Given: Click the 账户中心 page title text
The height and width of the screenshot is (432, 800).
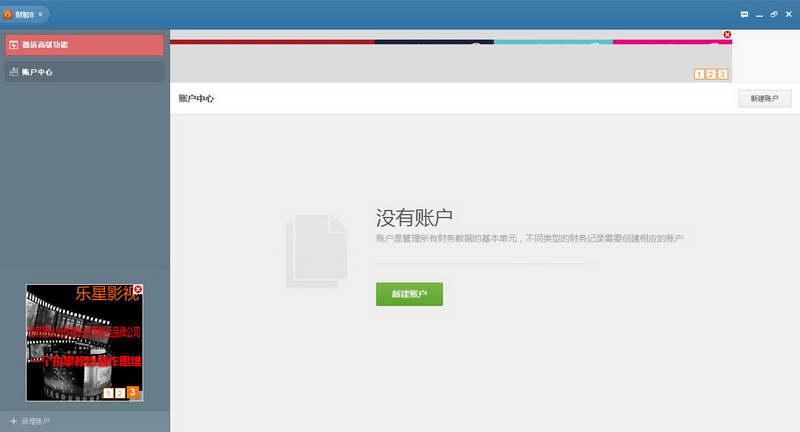Looking at the screenshot, I should point(196,98).
